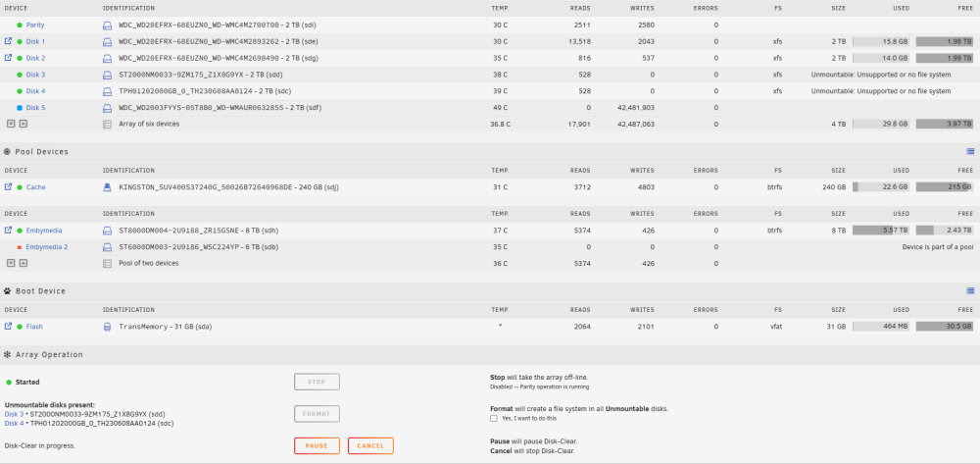Open the Disk 1 device link
Screen dimensions: 980x464
pos(35,41)
